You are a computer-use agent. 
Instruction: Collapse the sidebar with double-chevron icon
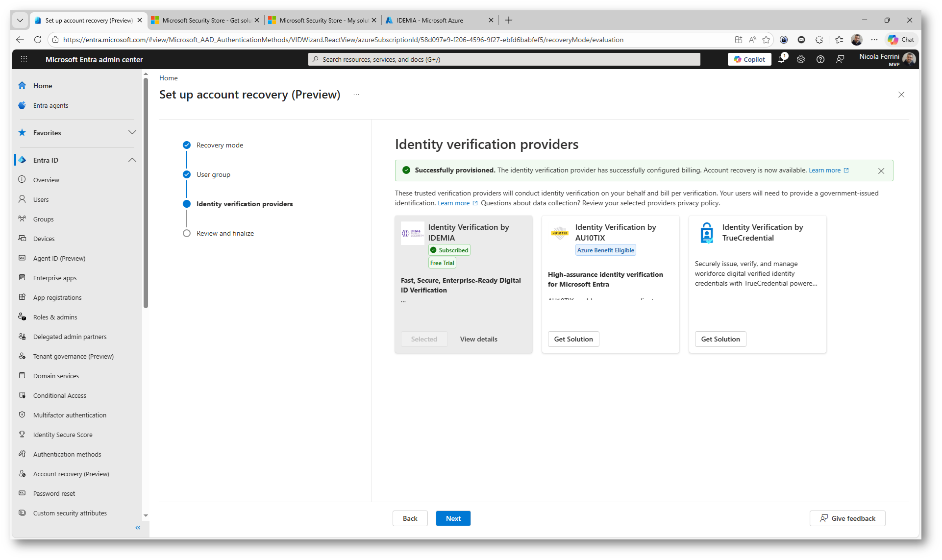point(138,528)
